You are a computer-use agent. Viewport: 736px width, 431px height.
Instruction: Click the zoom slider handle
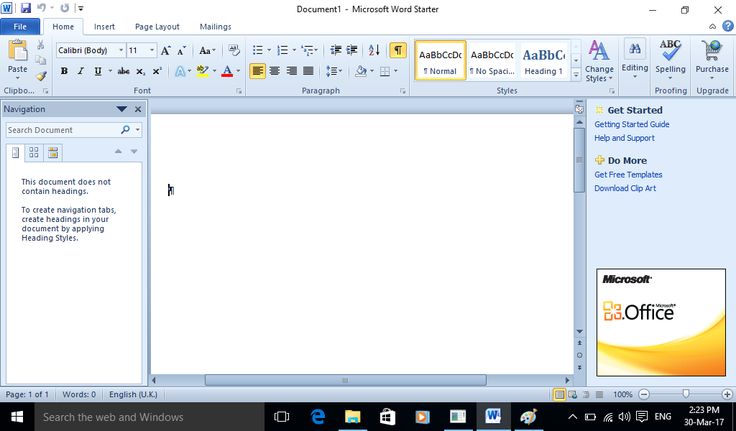[685, 394]
